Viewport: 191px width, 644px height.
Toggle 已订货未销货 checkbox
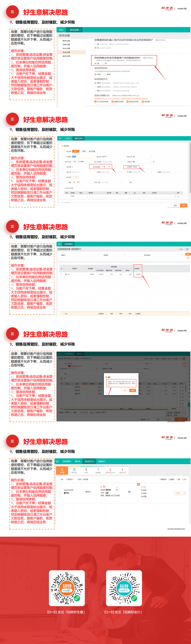pyautogui.click(x=95, y=102)
